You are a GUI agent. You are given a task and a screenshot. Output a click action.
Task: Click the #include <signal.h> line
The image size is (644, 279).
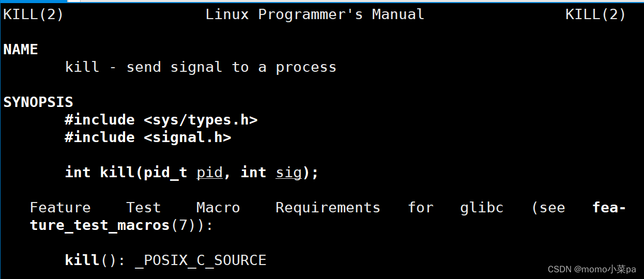click(148, 137)
